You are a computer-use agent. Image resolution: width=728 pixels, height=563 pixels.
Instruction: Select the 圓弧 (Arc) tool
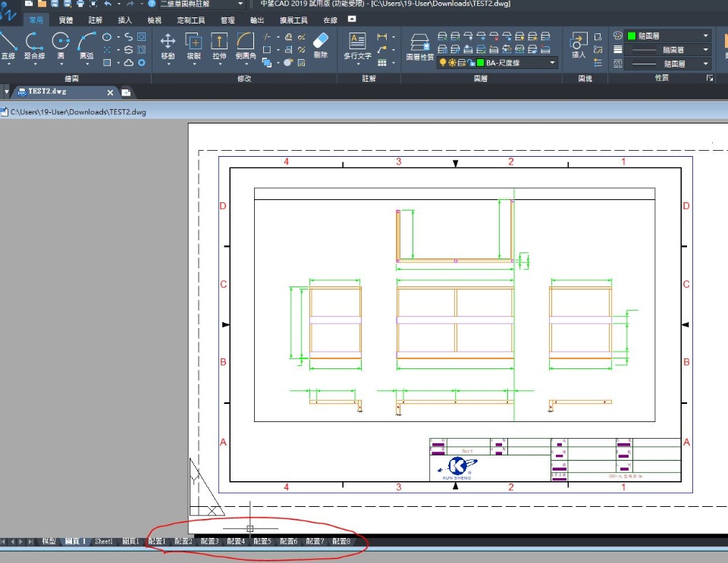coord(86,45)
